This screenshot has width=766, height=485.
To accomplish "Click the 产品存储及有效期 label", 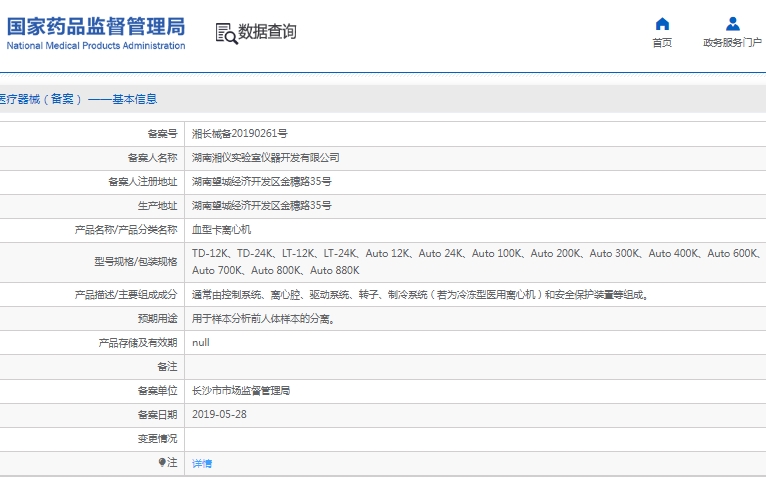I will click(138, 343).
